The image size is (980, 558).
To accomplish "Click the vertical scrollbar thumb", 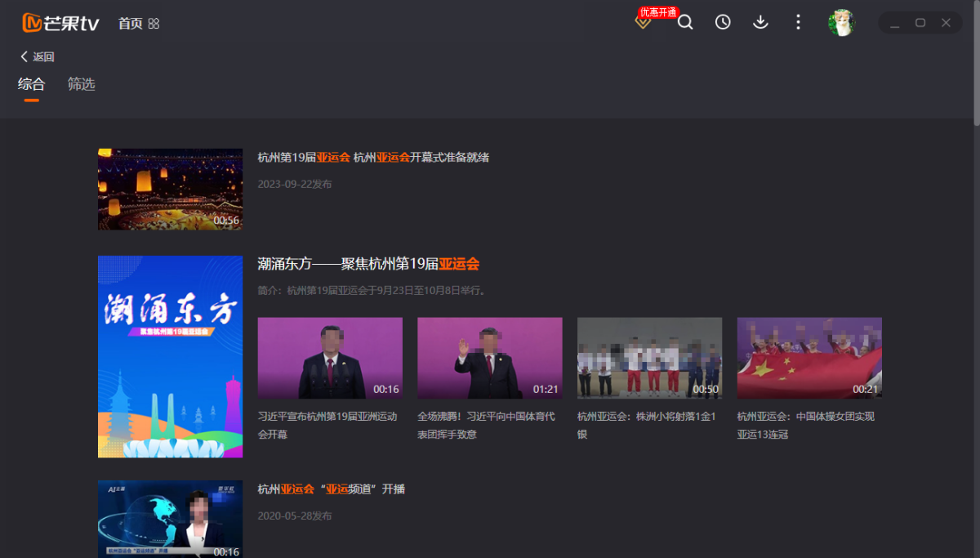I will [x=976, y=62].
